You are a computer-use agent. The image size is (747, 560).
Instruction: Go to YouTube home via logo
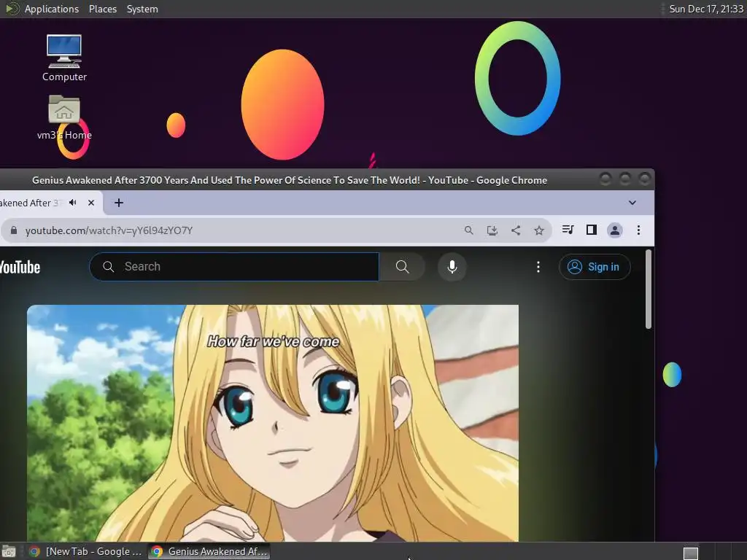pos(20,267)
